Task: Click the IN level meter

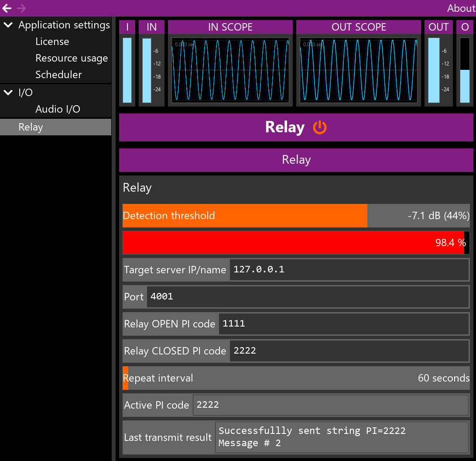Action: 147,70
